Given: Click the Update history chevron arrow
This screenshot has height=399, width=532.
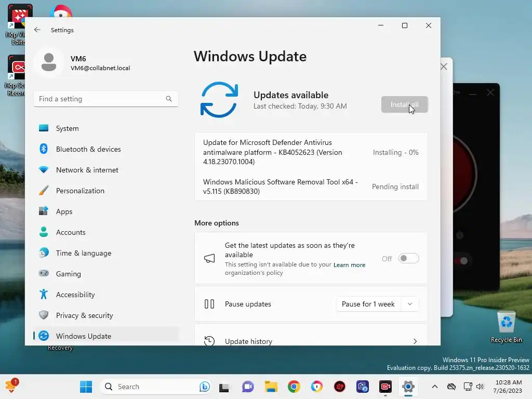Looking at the screenshot, I should pos(415,341).
